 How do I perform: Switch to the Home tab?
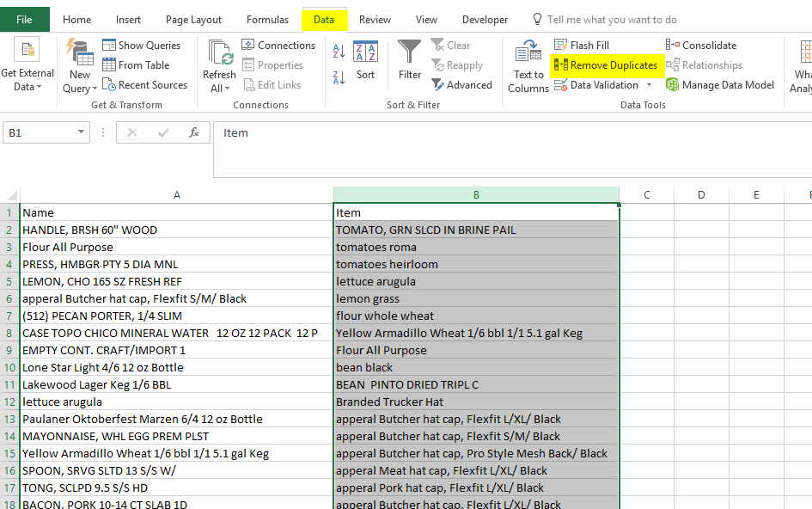76,20
